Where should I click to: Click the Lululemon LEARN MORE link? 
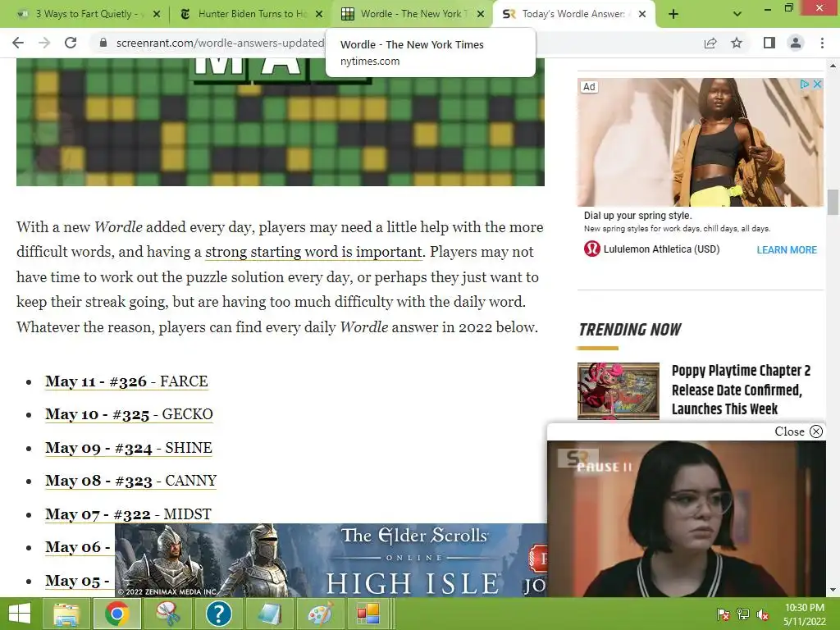[x=787, y=249]
